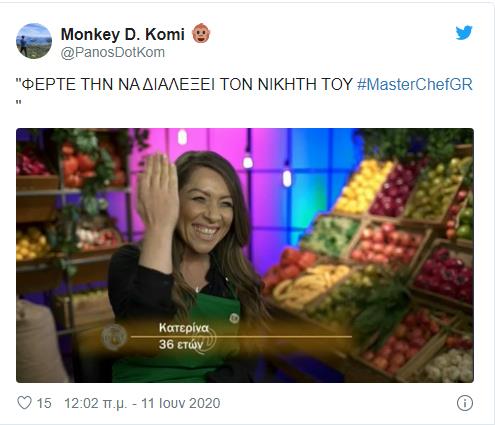
Task: Click the Κατερίνα name caption
Action: click(x=184, y=328)
